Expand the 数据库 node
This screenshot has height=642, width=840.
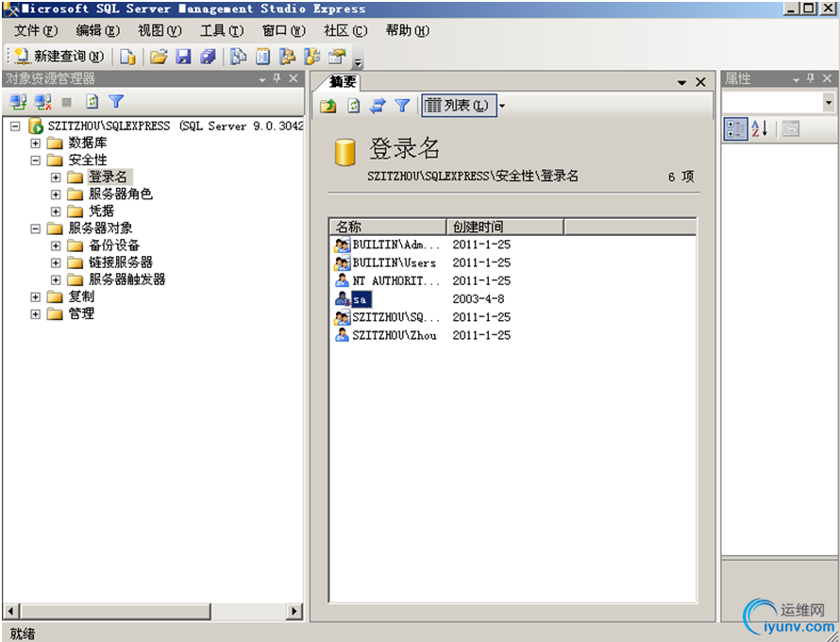35,144
